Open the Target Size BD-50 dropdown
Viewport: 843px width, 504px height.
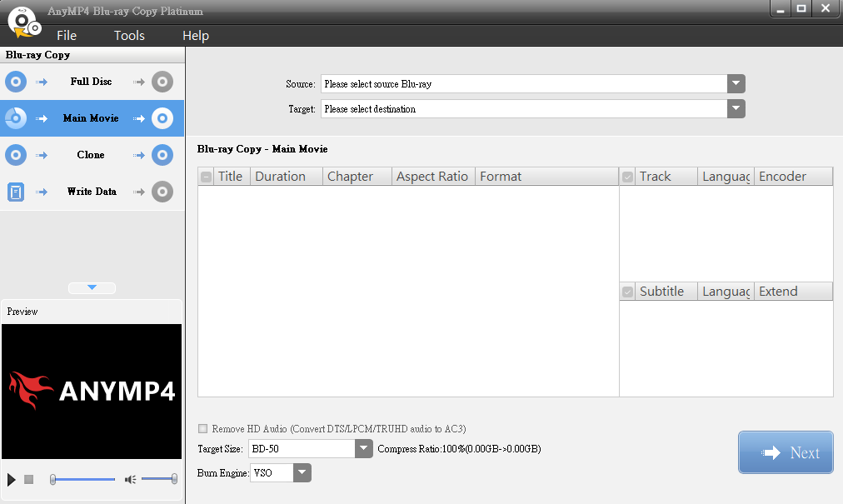363,448
